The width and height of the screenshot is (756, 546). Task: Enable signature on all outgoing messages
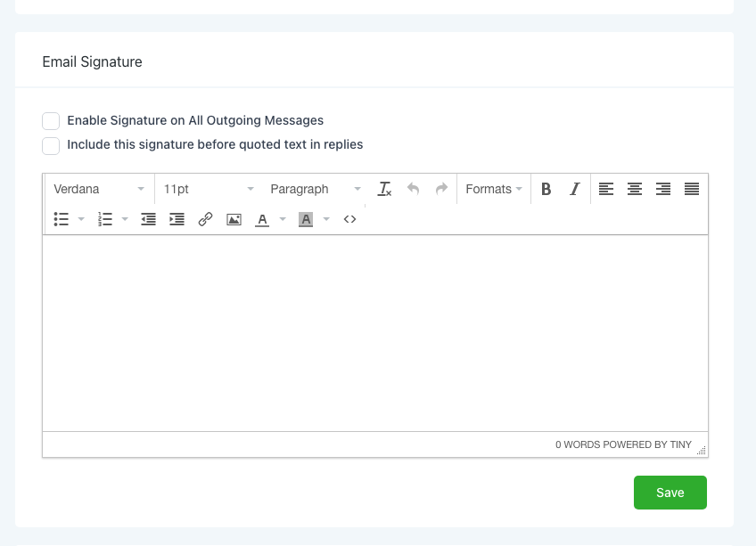pos(51,121)
